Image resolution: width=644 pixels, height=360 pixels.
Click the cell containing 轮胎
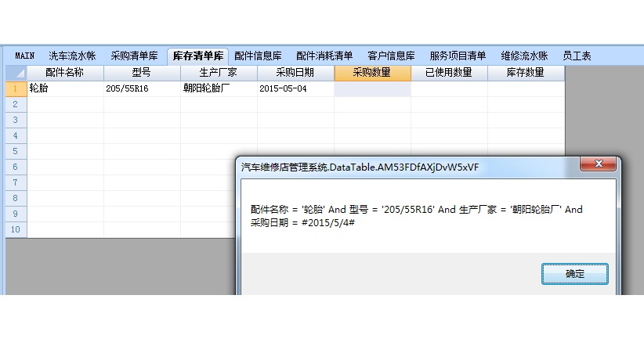tap(65, 88)
